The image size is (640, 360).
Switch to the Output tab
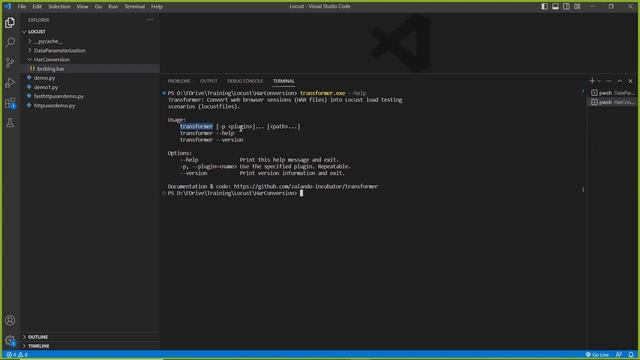point(209,81)
